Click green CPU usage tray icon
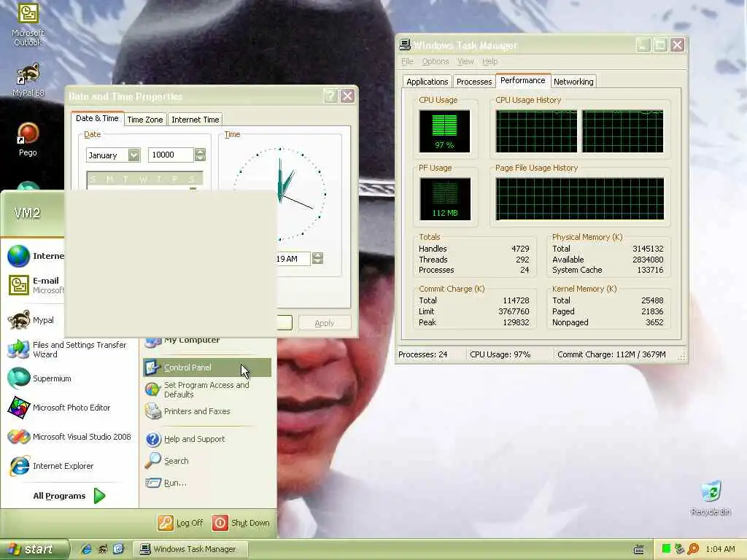This screenshot has width=747, height=560. [666, 549]
